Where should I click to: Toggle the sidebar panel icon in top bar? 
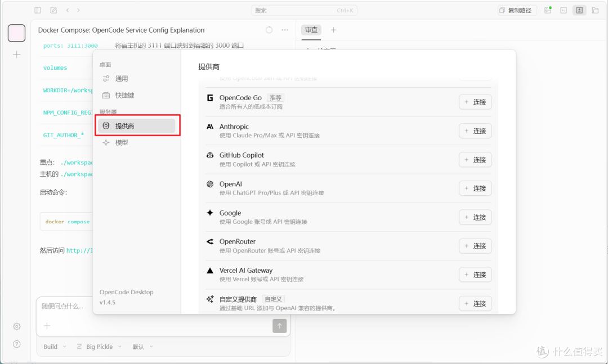click(38, 10)
